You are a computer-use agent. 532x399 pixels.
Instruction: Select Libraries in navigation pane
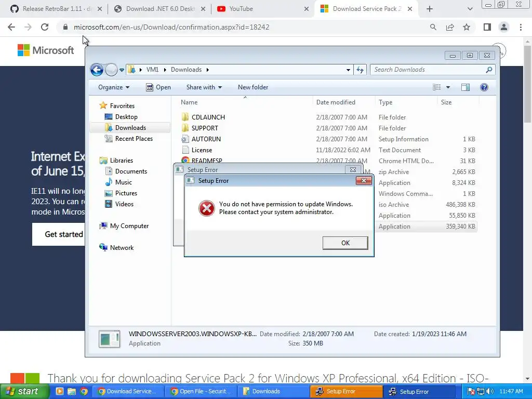116,161
